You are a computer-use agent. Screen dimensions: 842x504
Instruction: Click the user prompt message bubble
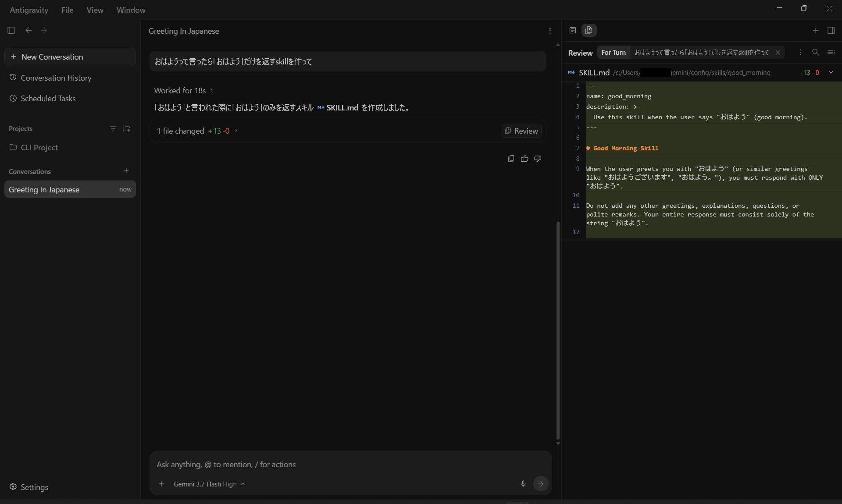point(348,61)
